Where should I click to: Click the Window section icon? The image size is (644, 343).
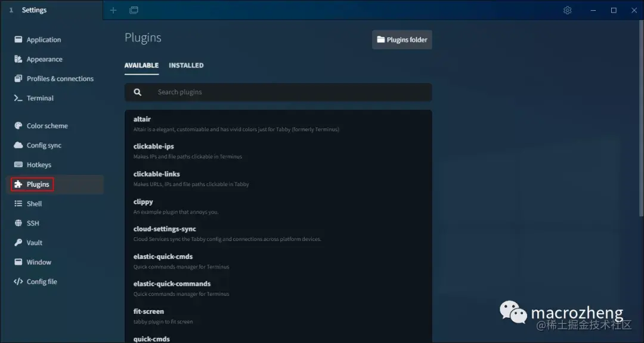pos(18,262)
